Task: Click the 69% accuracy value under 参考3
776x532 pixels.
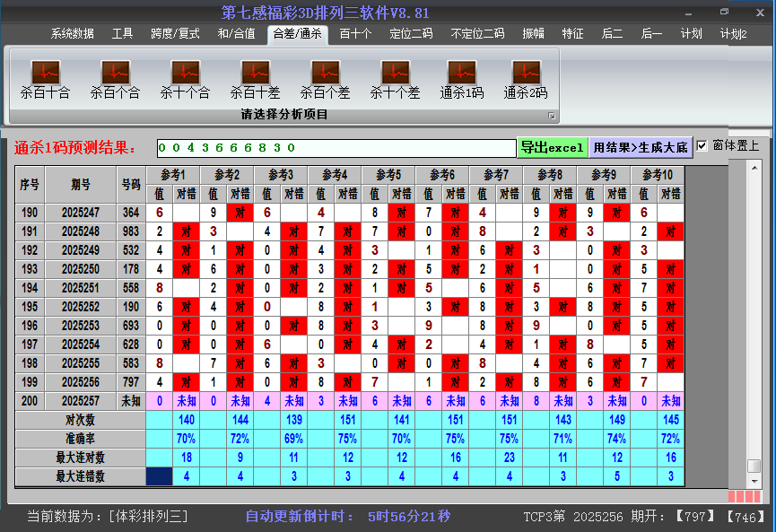Action: [293, 439]
